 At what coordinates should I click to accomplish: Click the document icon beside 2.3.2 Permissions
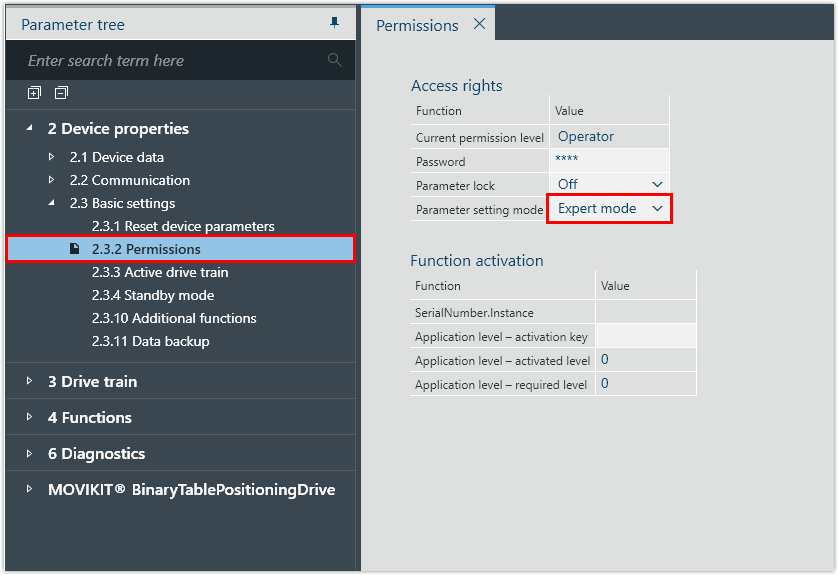click(75, 249)
